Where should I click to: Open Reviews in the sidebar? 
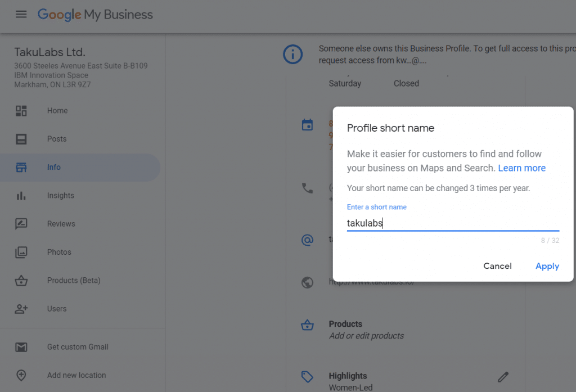61,224
